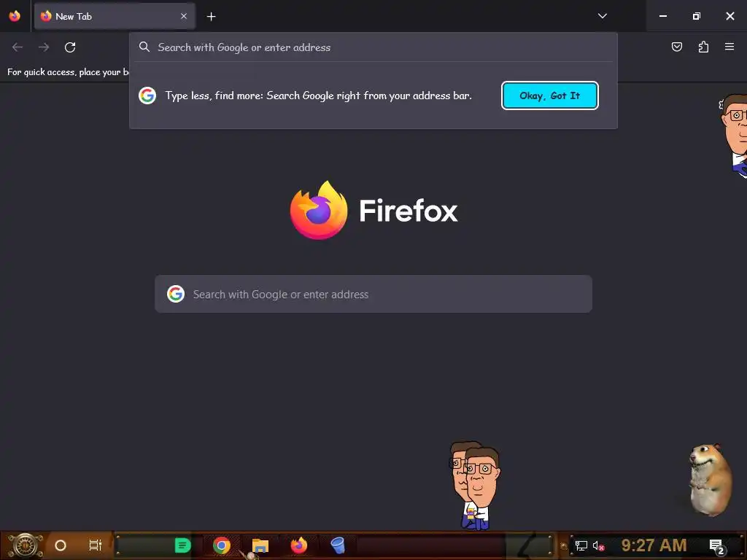Screen dimensions: 747x560
Task: Expand the list all tabs chevron
Action: click(x=602, y=16)
